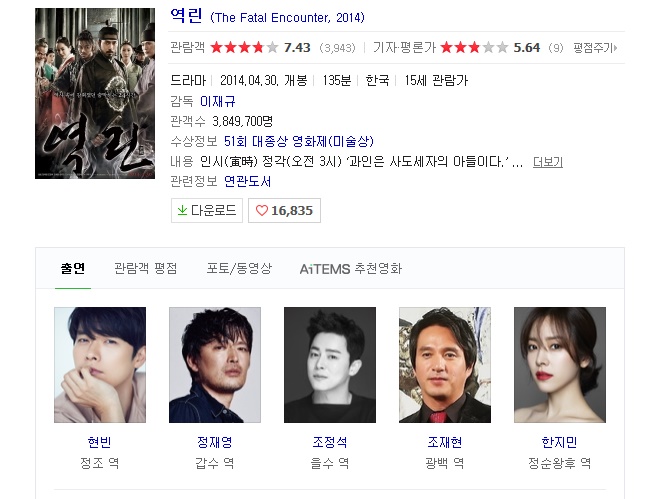Open actor 현빈's profile photo

tap(100, 365)
